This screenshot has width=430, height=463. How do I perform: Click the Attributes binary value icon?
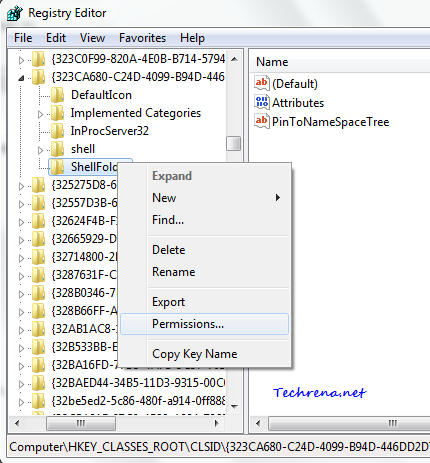262,102
